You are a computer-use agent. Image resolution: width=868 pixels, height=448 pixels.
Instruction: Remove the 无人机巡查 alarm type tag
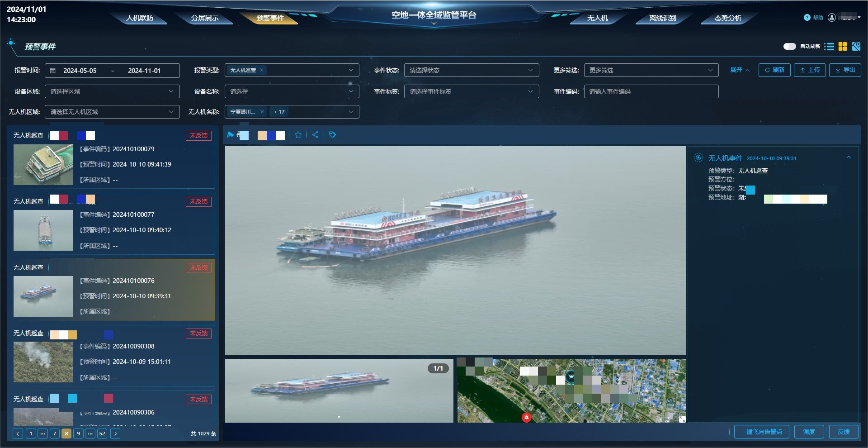click(x=261, y=70)
